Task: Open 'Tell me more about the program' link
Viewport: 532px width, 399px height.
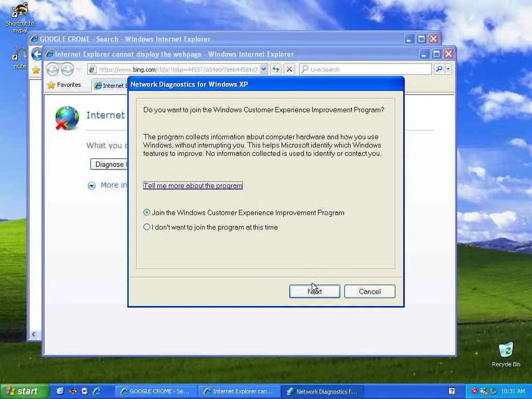Action: pos(193,185)
